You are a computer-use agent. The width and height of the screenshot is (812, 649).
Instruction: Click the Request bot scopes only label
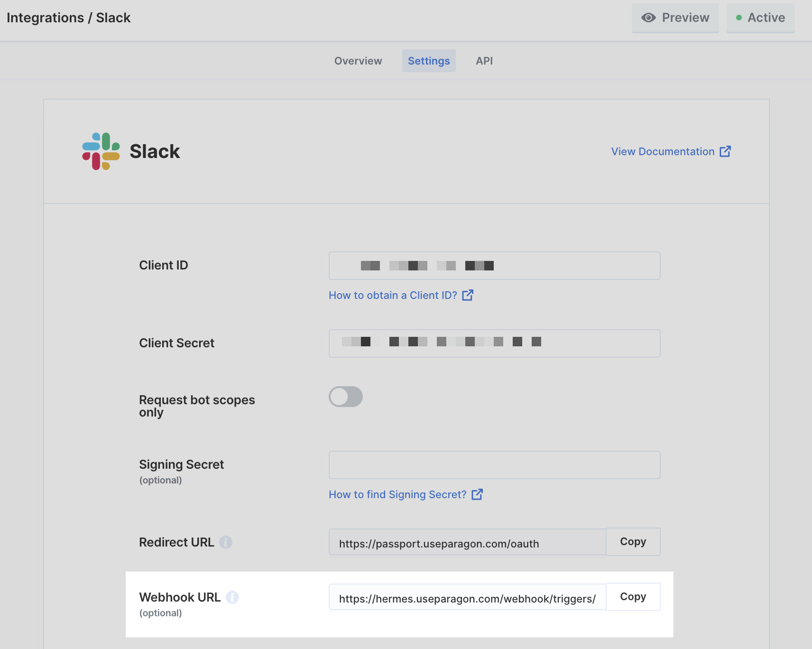coord(197,406)
